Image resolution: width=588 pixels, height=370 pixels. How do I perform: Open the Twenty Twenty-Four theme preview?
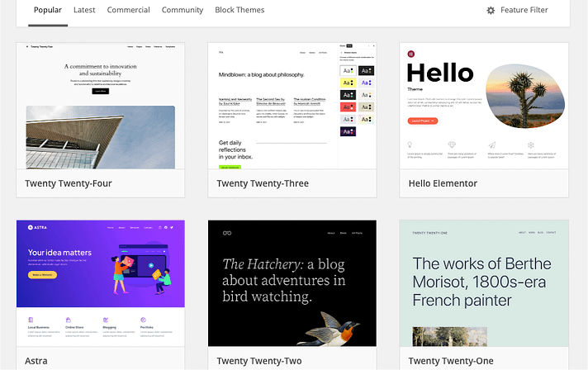(x=101, y=106)
